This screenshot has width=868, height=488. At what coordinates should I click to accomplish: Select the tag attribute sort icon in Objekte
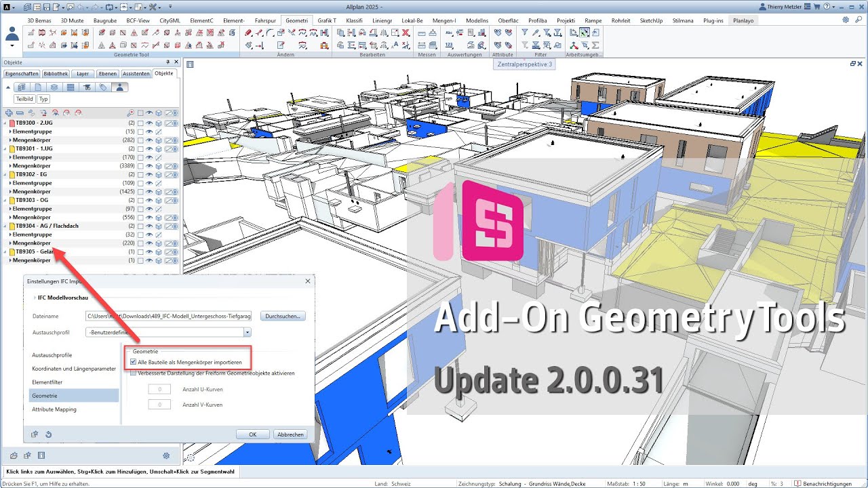click(103, 87)
